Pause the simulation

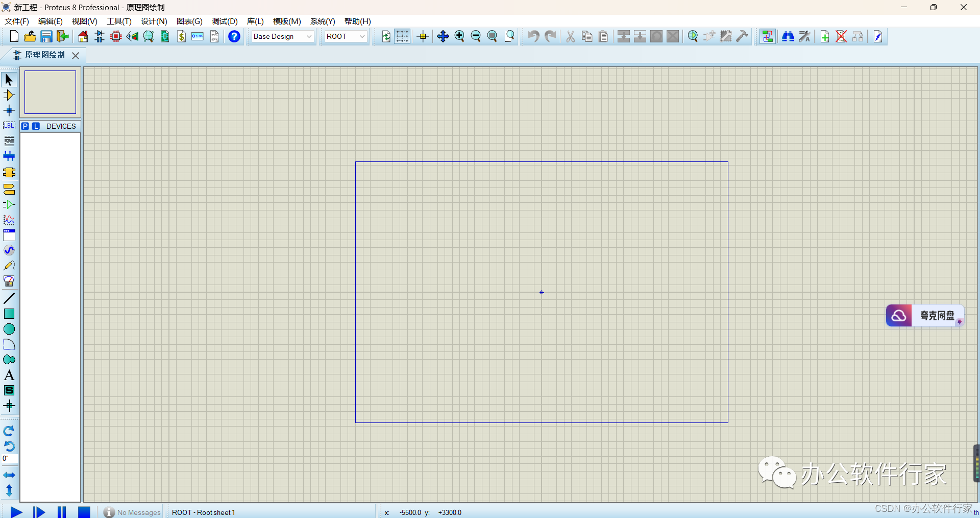tap(62, 512)
